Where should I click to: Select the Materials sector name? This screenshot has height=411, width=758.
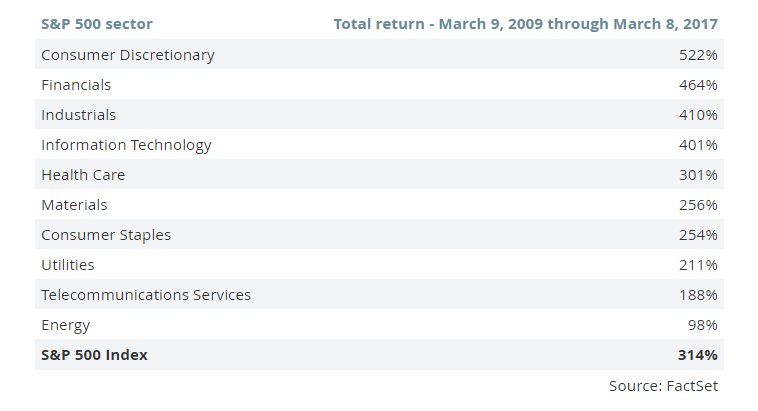(74, 205)
